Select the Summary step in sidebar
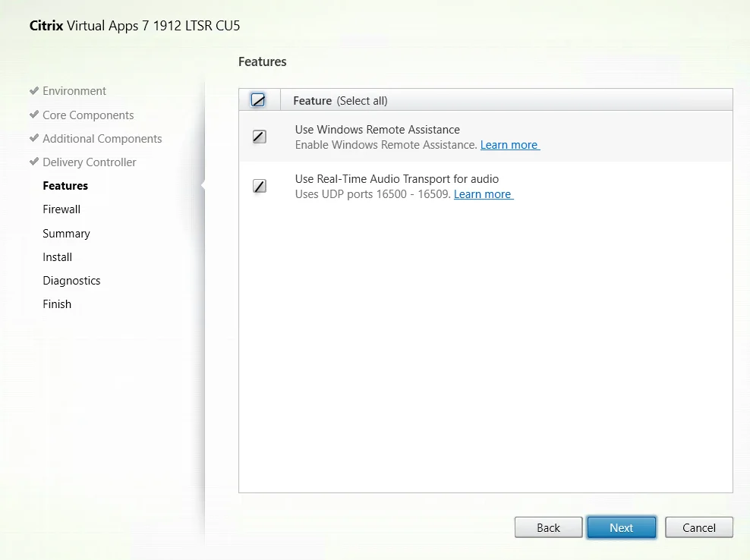Image resolution: width=750 pixels, height=560 pixels. click(67, 234)
